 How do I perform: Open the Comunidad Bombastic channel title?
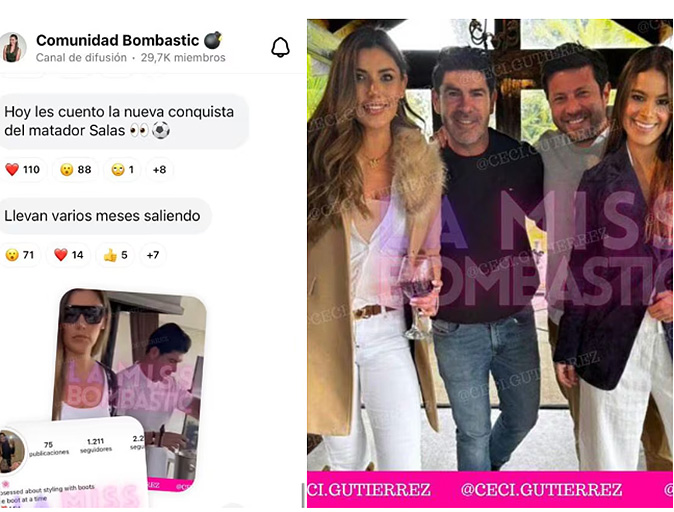(x=117, y=40)
